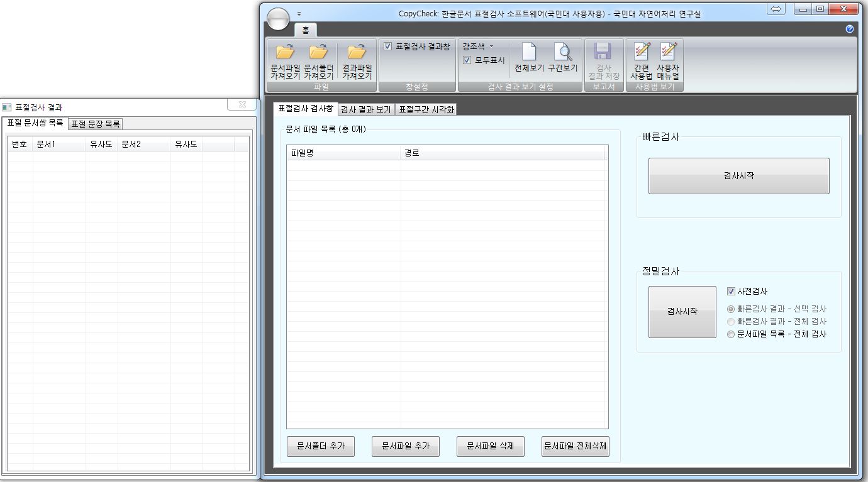Click the 문서폴더 추가 button
This screenshot has width=868, height=482.
[320, 446]
